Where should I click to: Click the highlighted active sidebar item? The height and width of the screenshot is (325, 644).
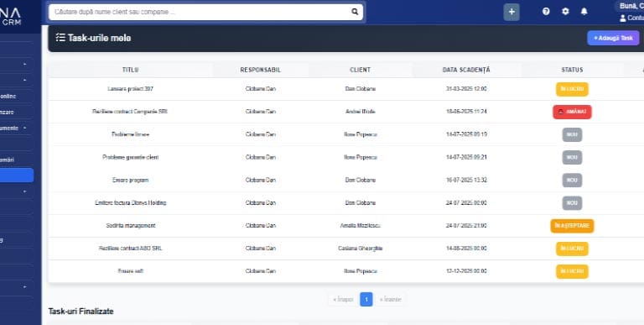17,176
